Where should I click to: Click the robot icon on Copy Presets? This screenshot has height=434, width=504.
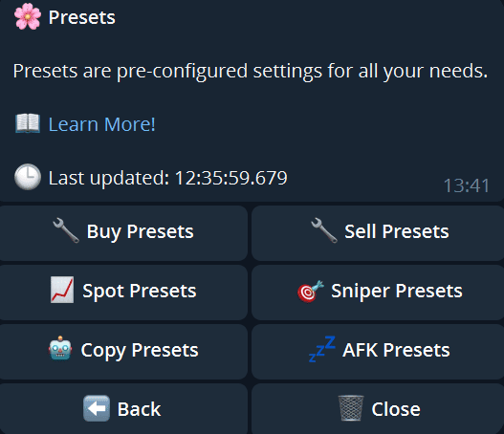(60, 349)
